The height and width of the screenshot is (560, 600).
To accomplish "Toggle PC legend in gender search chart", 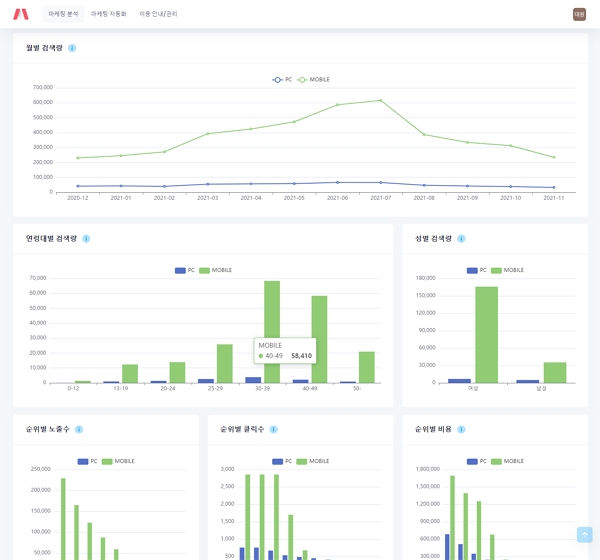I will [476, 270].
